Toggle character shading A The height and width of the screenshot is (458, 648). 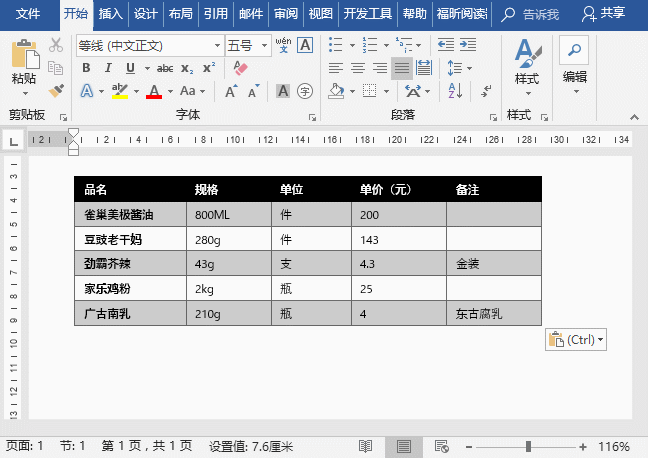coord(283,91)
